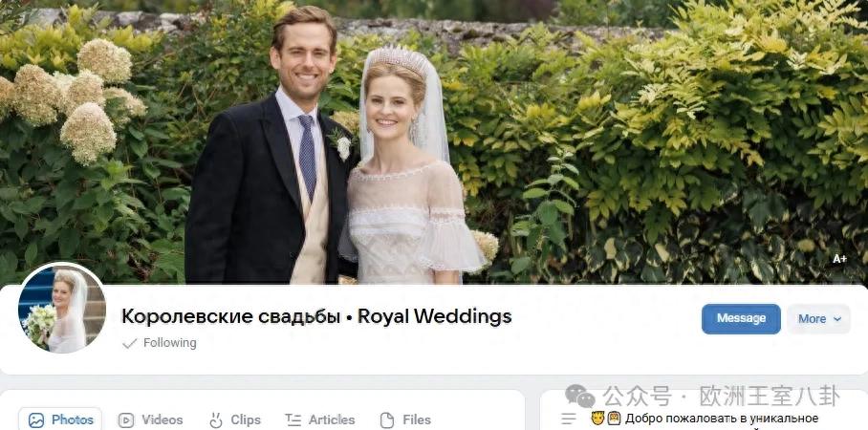Viewport: 868px width, 430px height.
Task: Click the Королевские свадьбы Royal Weddings title
Action: (316, 316)
